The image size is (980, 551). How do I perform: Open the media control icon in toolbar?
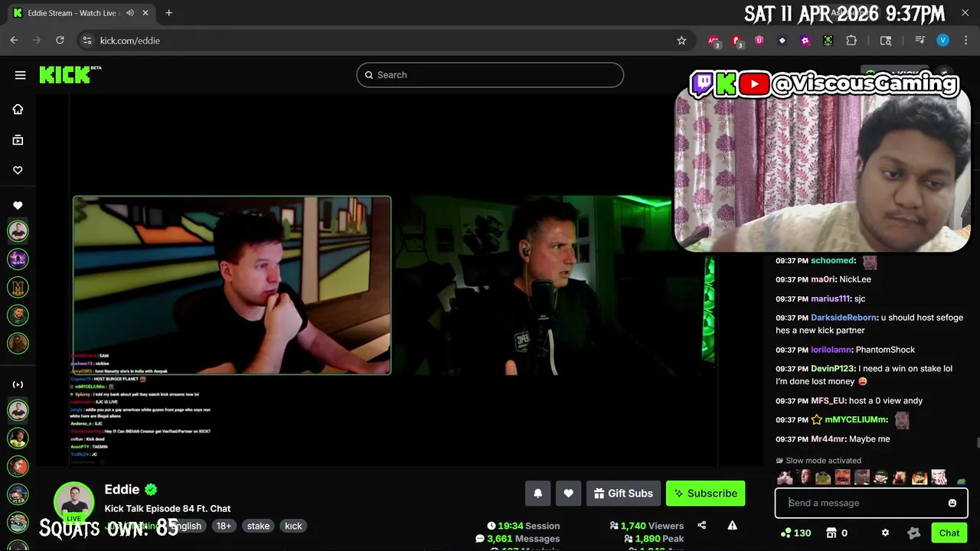tap(920, 41)
